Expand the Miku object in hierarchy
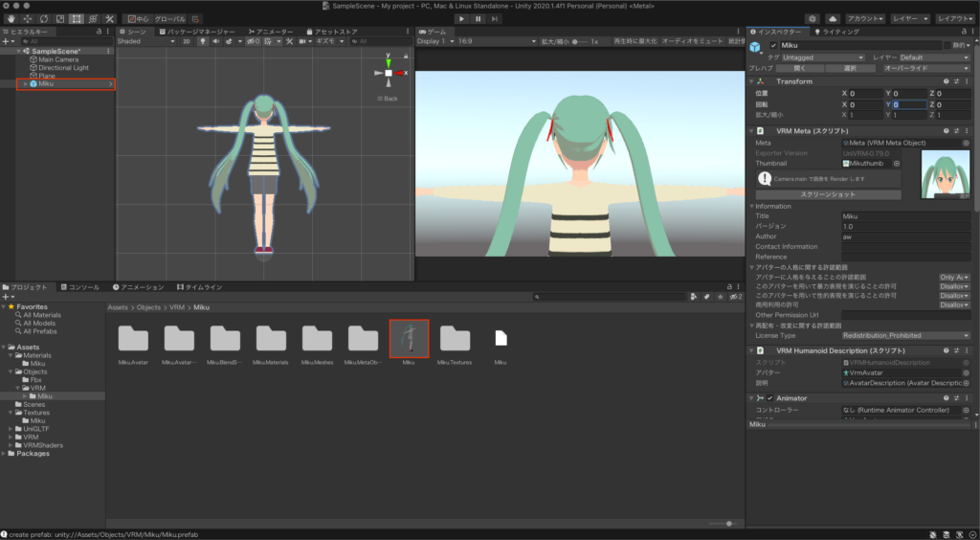980x540 pixels. tap(25, 84)
